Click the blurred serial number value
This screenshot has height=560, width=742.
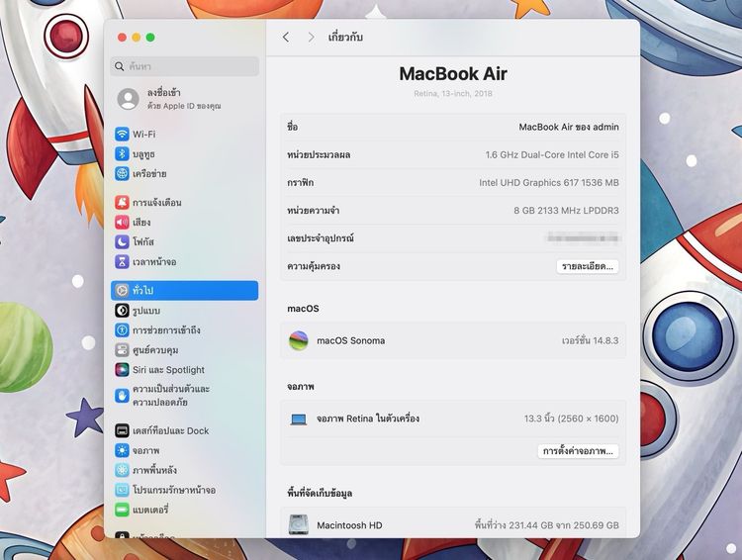point(583,237)
